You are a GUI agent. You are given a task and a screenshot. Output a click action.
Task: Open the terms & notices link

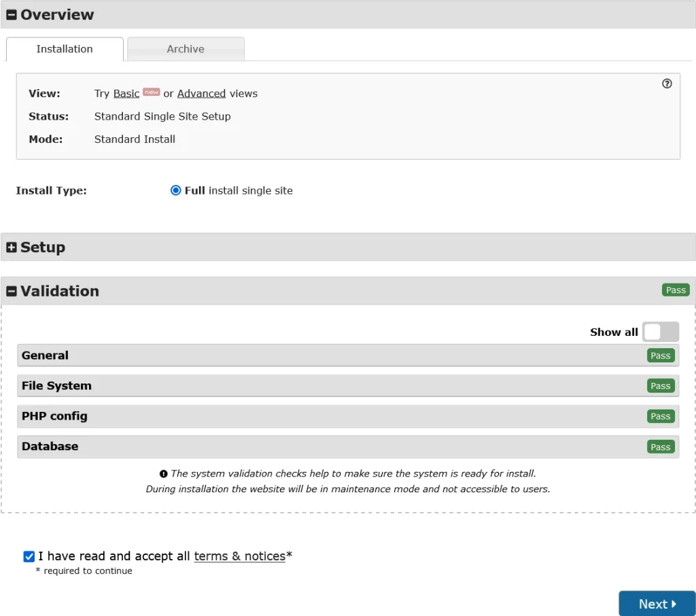[x=239, y=556]
